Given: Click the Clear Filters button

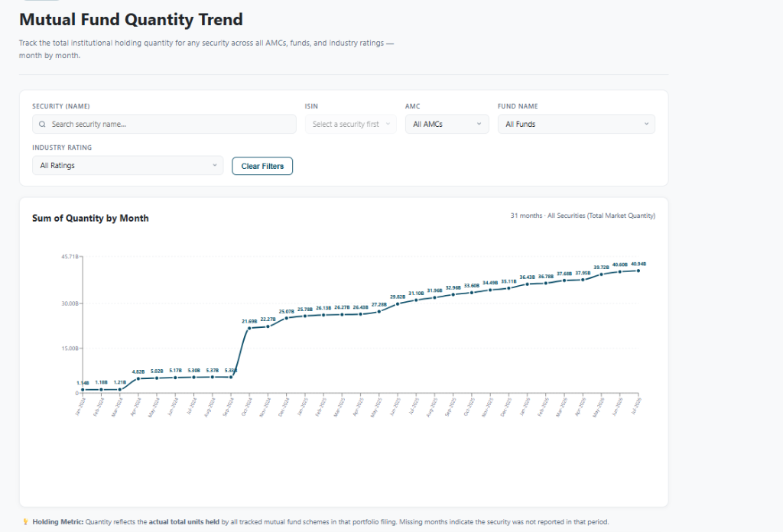Looking at the screenshot, I should pyautogui.click(x=262, y=166).
